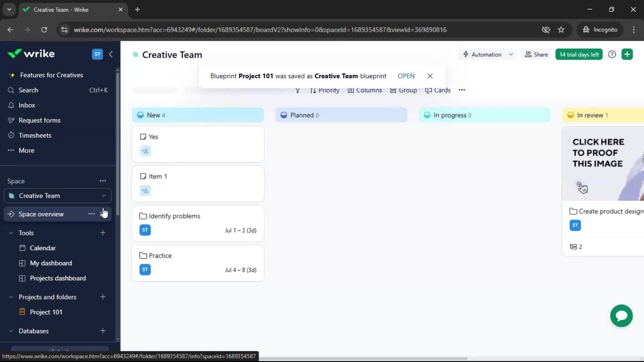Collapse Projects and folders section

click(x=11, y=297)
